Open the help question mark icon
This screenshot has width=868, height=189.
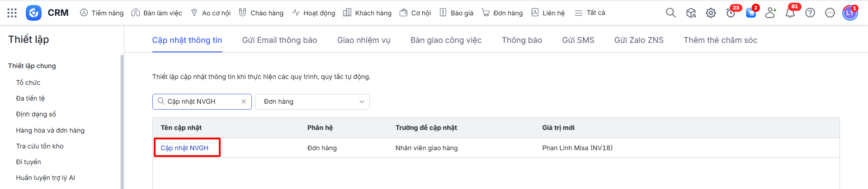[x=810, y=13]
